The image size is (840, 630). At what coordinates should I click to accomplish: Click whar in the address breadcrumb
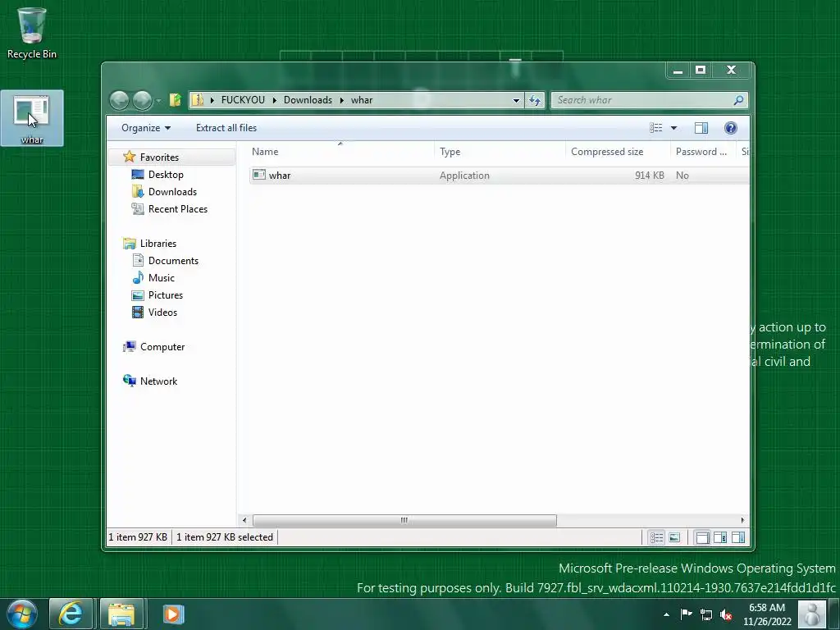click(362, 99)
